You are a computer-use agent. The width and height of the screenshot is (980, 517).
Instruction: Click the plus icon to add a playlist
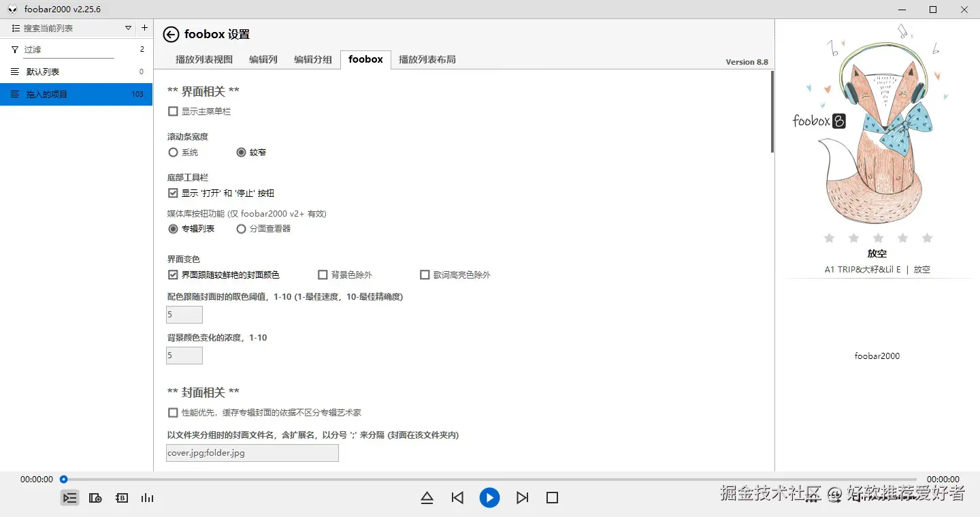(x=144, y=28)
